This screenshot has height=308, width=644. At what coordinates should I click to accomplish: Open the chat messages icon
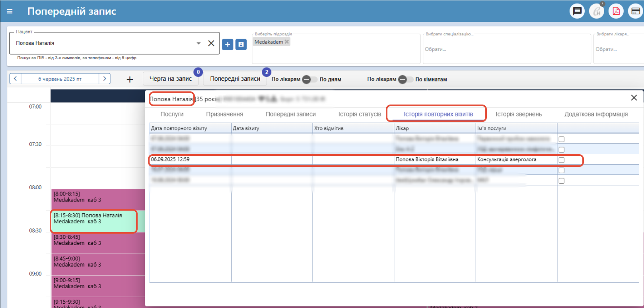577,11
